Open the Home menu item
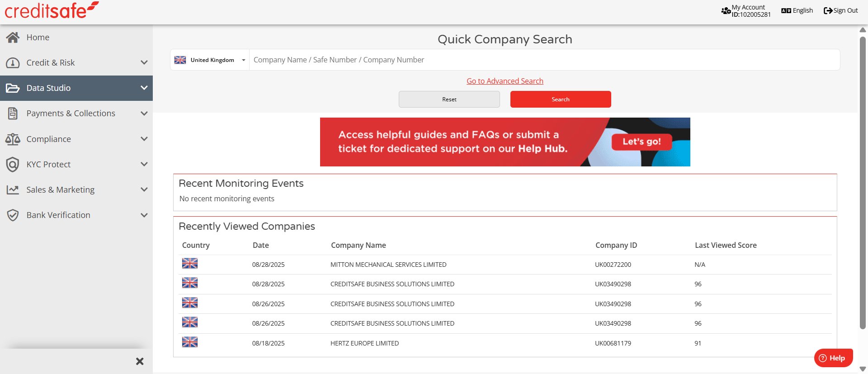Screen dimensions: 868x374 point(76,37)
